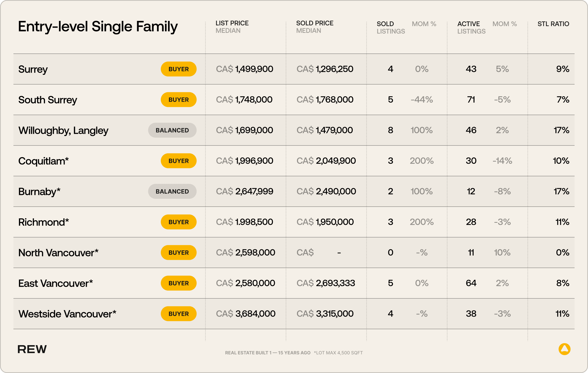Click list price CA$ 3,684,000
Image resolution: width=588 pixels, height=373 pixels.
pos(245,314)
